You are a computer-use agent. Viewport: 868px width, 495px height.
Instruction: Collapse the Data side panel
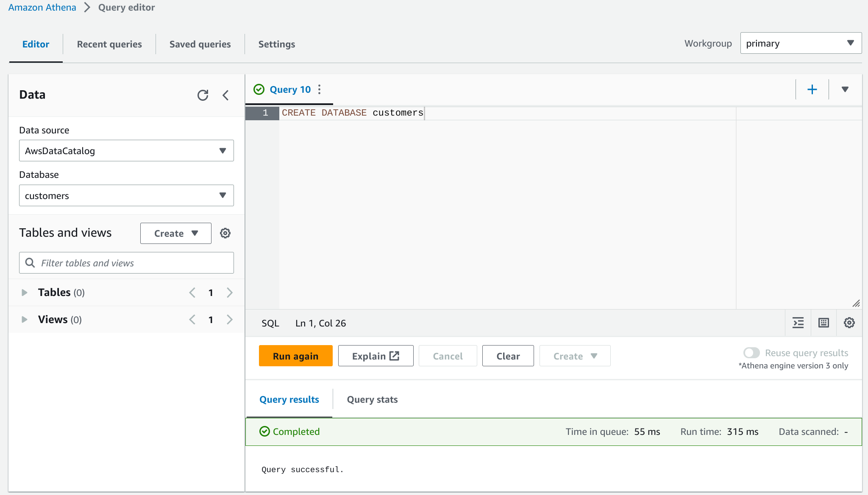click(226, 95)
